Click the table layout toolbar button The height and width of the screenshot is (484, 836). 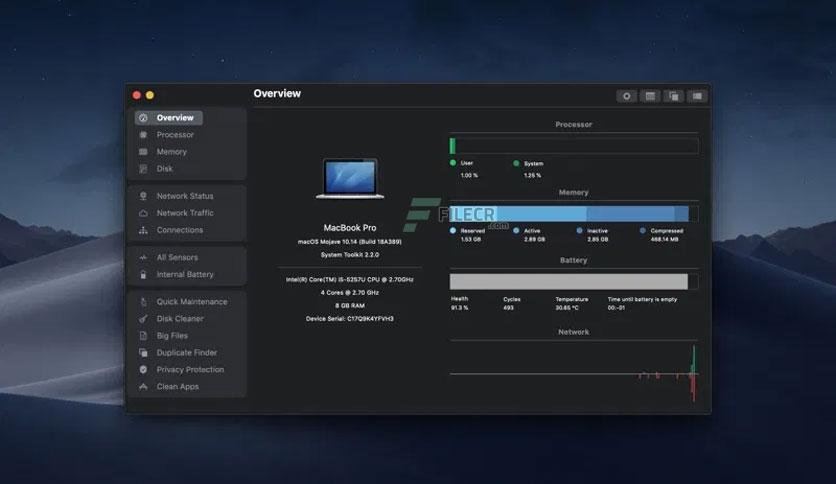650,96
